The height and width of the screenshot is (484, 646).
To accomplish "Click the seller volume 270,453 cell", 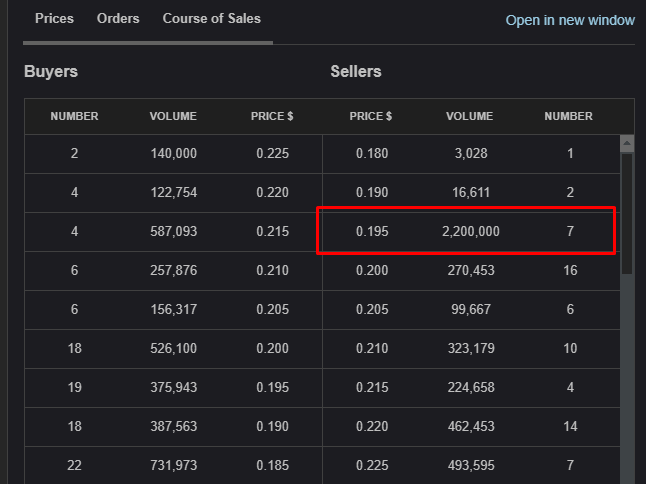I will coord(470,271).
